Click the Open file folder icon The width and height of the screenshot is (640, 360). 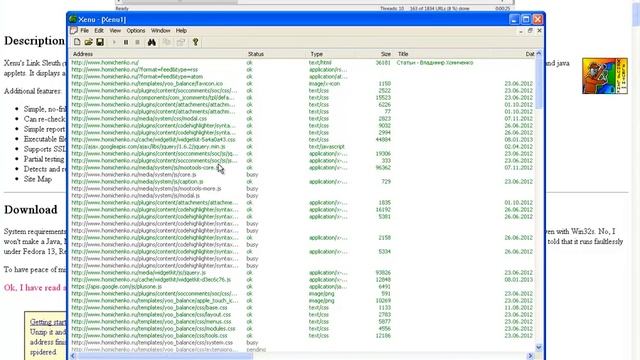click(89, 42)
